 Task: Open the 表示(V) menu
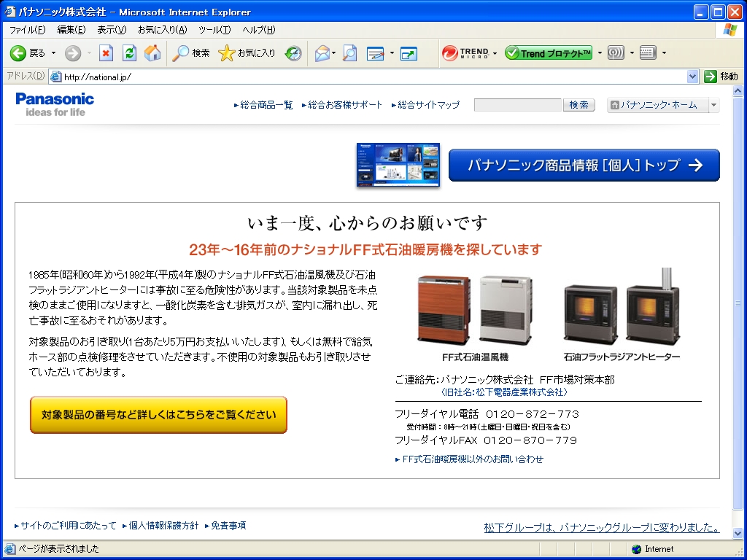click(x=112, y=30)
